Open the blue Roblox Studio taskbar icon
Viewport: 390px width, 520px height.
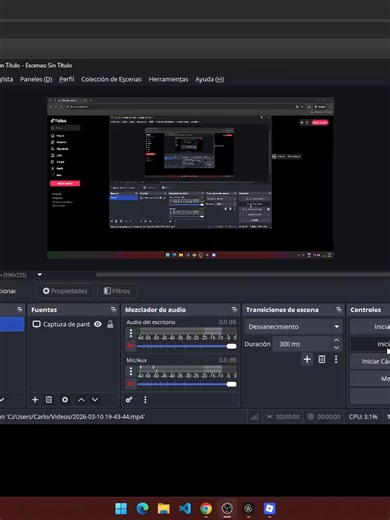269,508
